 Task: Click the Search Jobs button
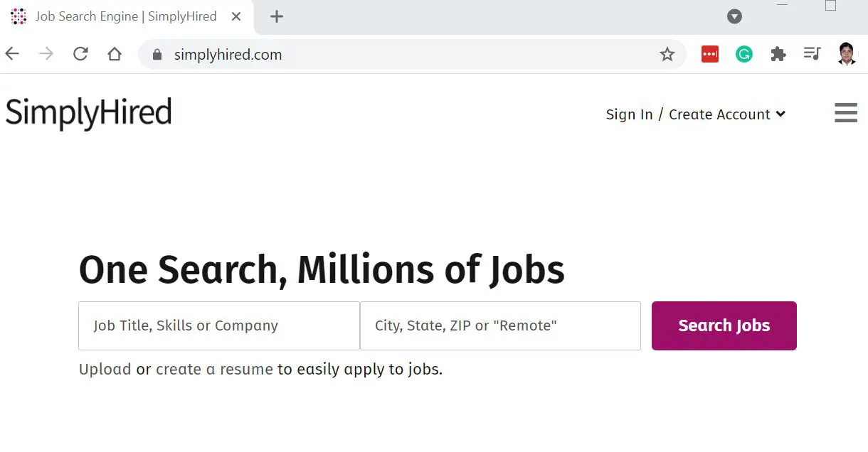click(724, 325)
